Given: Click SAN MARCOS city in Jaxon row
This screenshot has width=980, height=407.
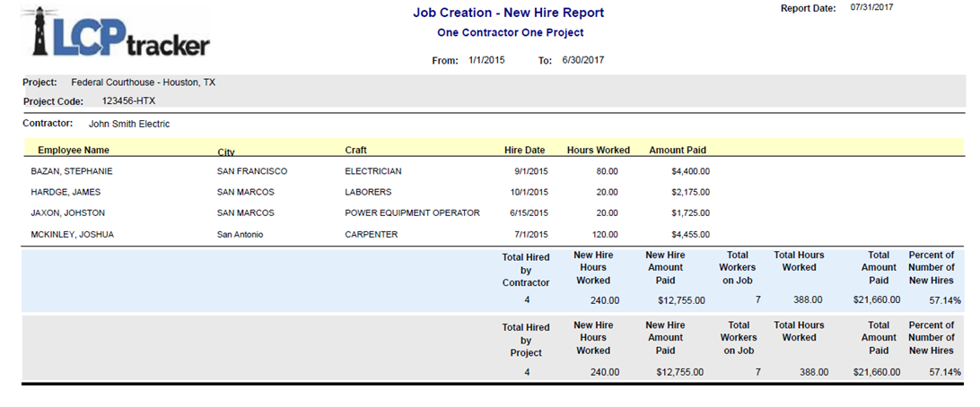Looking at the screenshot, I should (246, 212).
